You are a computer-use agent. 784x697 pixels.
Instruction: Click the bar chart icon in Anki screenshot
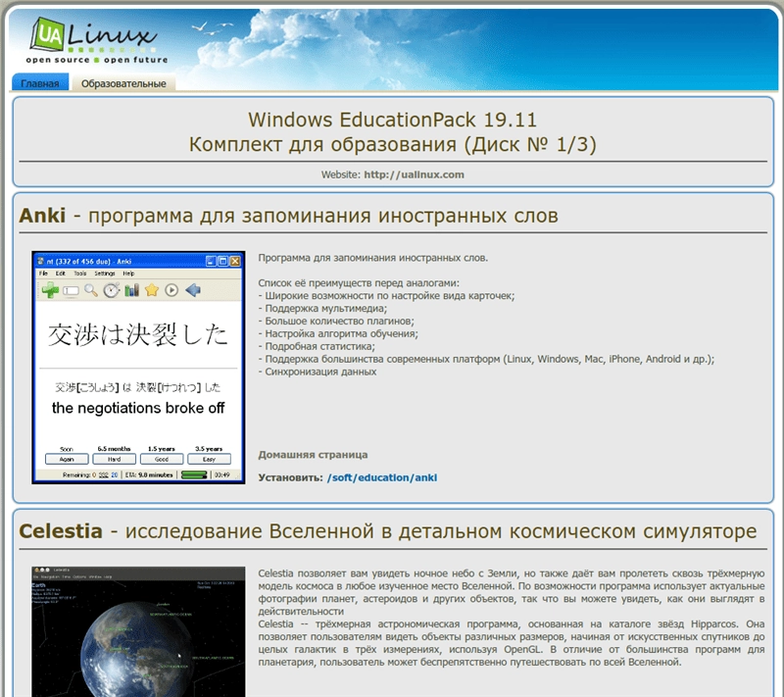(132, 290)
